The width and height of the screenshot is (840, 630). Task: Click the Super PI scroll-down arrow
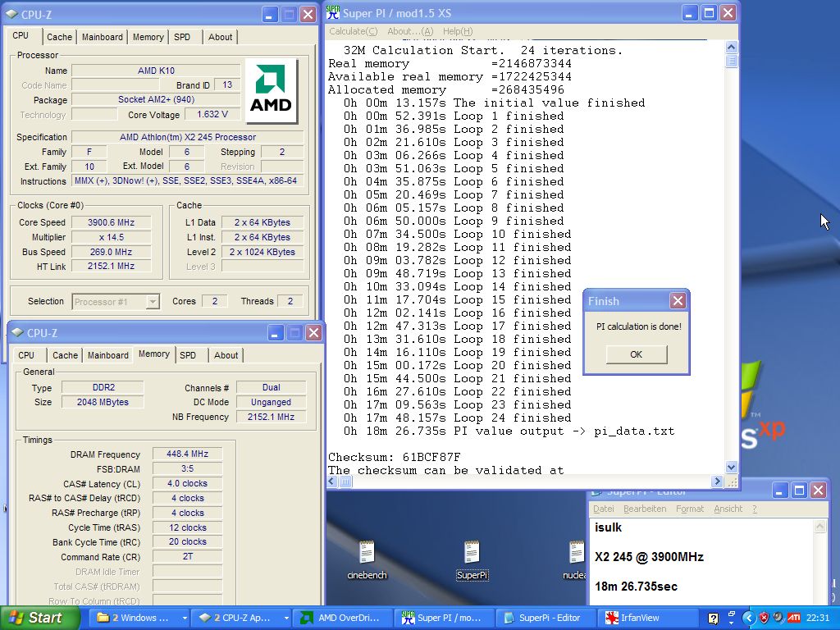(731, 467)
